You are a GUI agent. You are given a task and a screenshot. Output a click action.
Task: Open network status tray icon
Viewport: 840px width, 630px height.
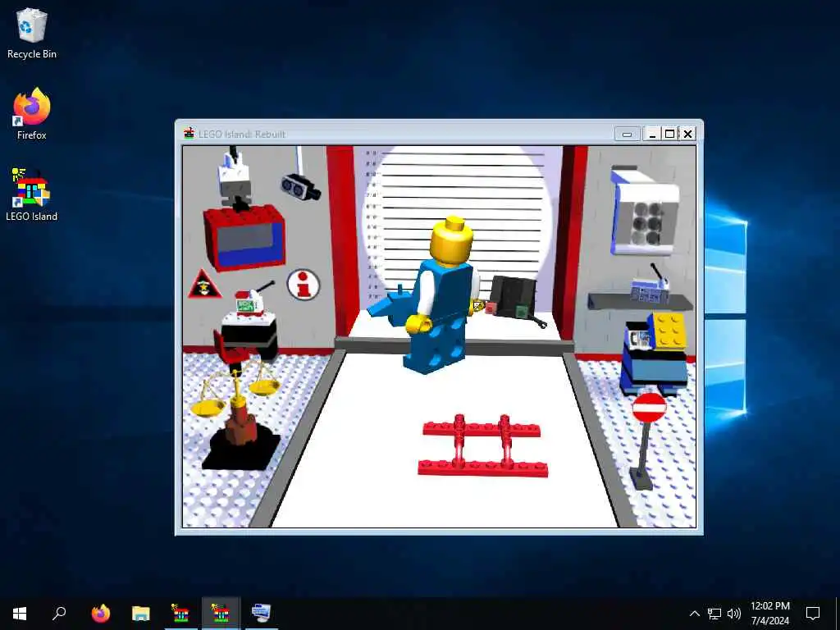click(x=714, y=614)
